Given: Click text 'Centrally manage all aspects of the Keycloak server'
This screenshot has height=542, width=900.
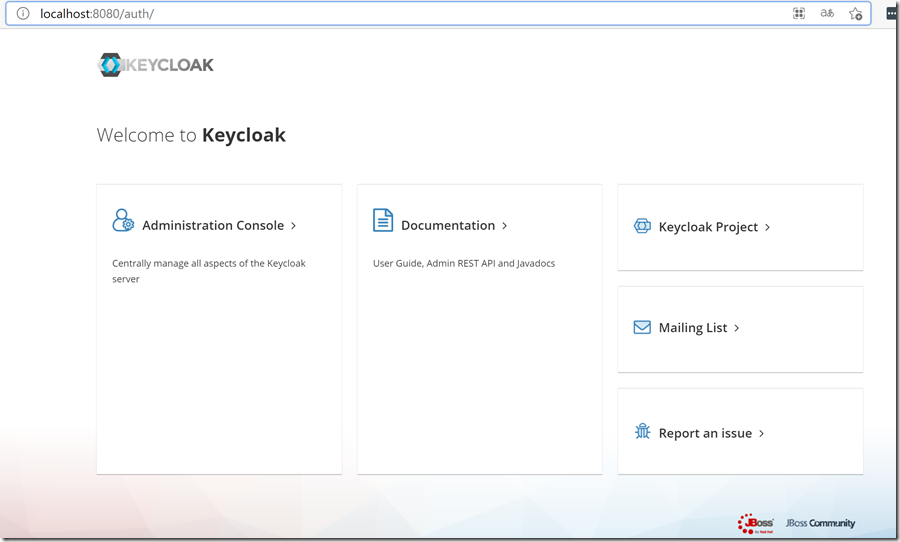Looking at the screenshot, I should pyautogui.click(x=209, y=271).
